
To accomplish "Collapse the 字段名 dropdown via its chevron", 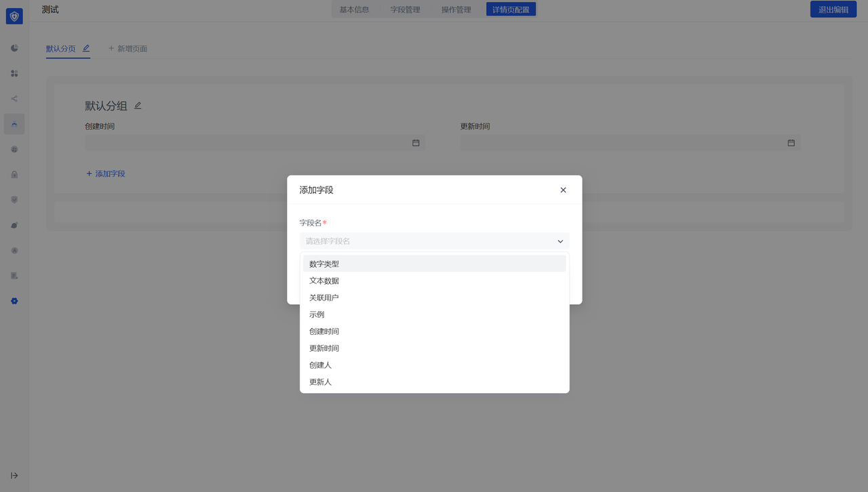I will (560, 241).
